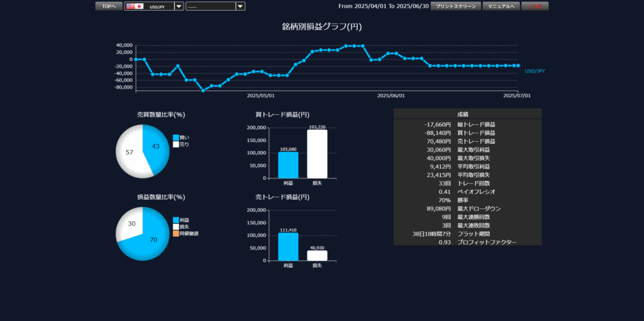
Task: Click the 111,410 profit bar in sell chart
Action: [288, 246]
